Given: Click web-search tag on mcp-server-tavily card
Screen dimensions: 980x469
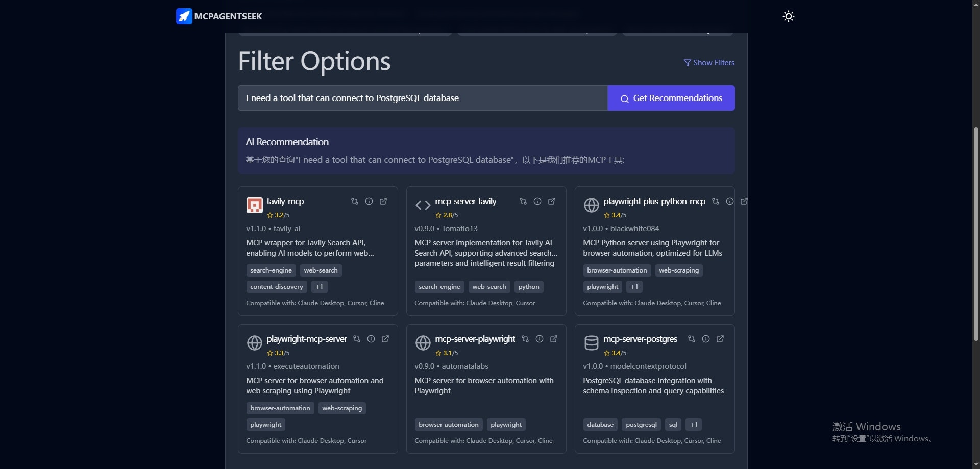Looking at the screenshot, I should click(x=489, y=287).
